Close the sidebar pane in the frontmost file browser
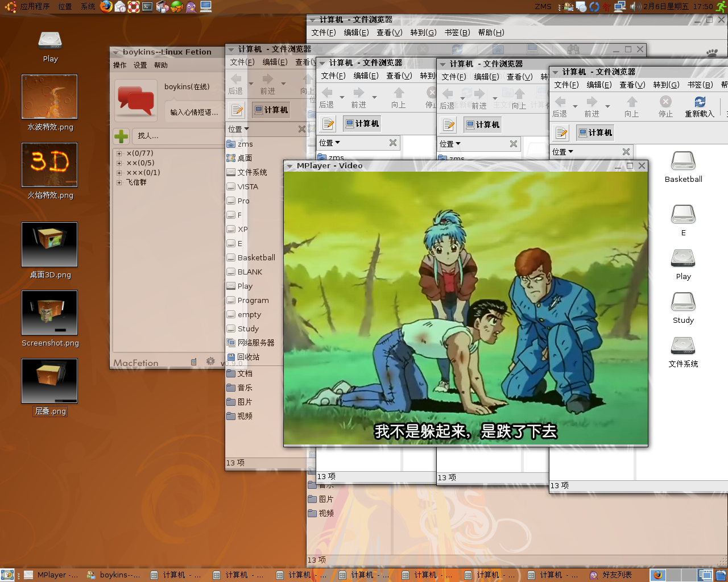 pos(626,152)
